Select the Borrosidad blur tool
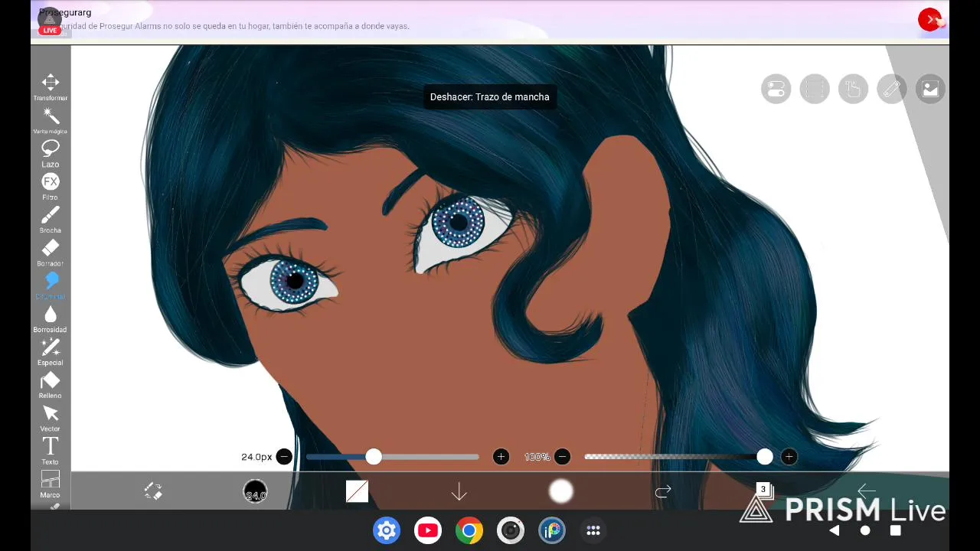The image size is (980, 551). click(51, 319)
